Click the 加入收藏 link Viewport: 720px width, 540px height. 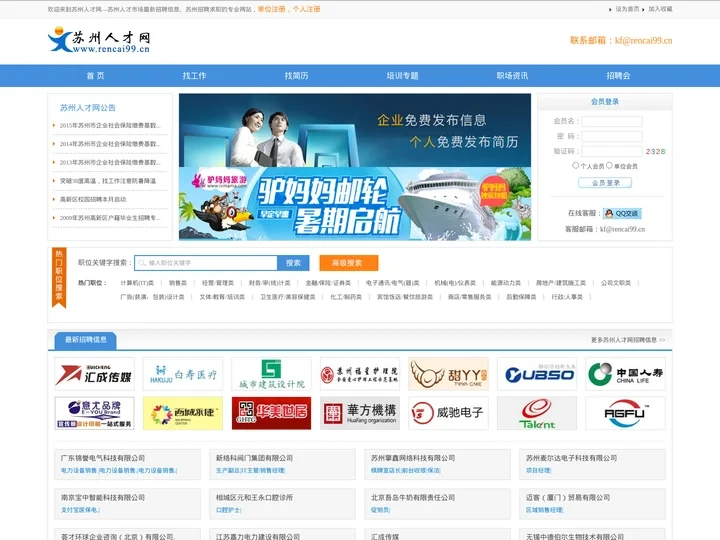tap(660, 9)
